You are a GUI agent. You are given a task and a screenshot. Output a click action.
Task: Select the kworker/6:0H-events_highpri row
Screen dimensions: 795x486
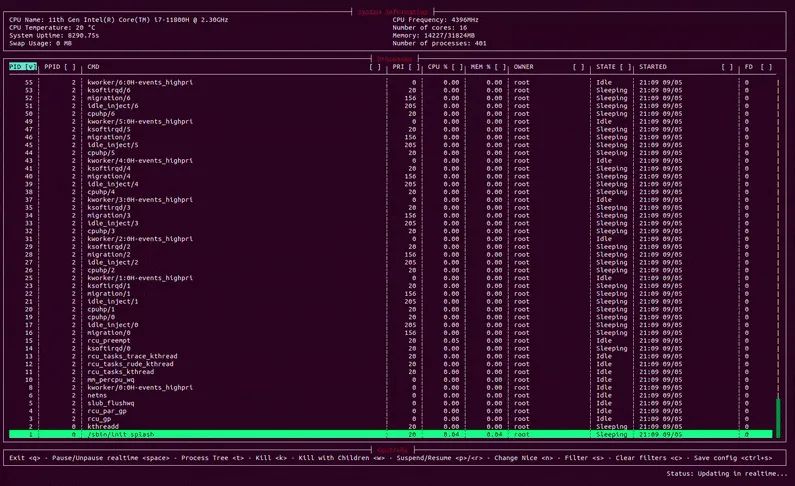click(390, 83)
